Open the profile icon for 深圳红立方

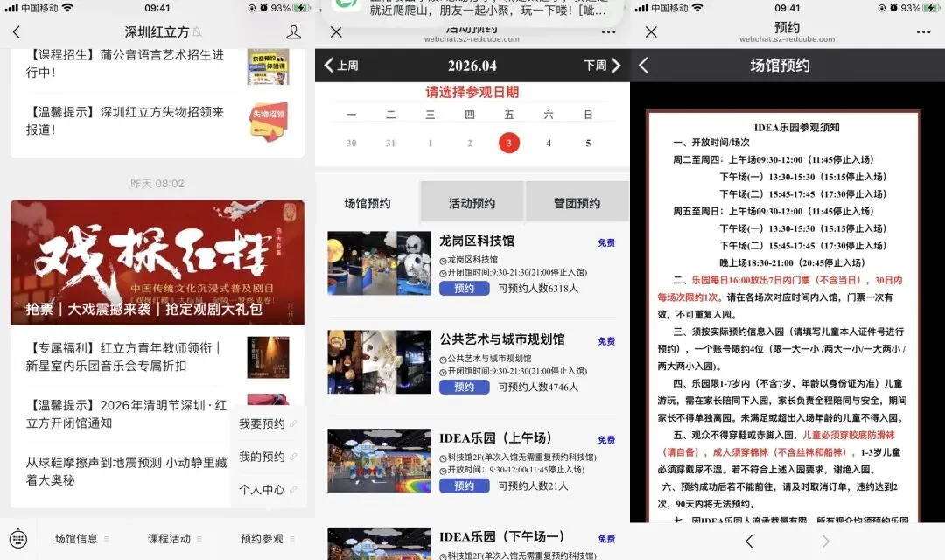293,32
